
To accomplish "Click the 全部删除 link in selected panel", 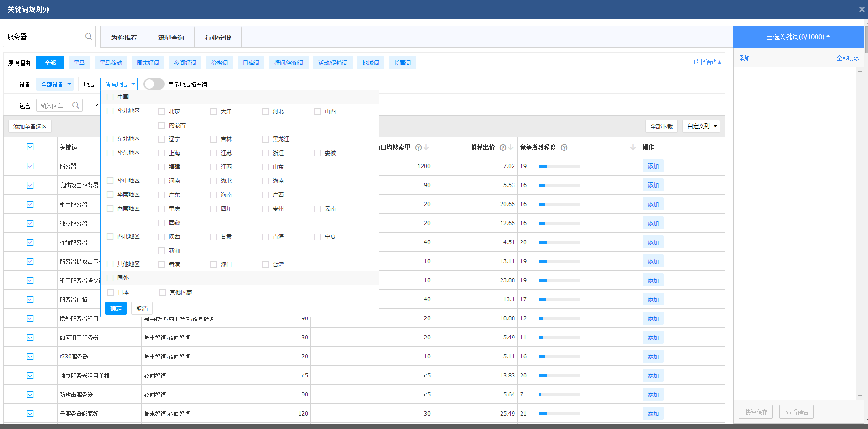I will click(848, 58).
